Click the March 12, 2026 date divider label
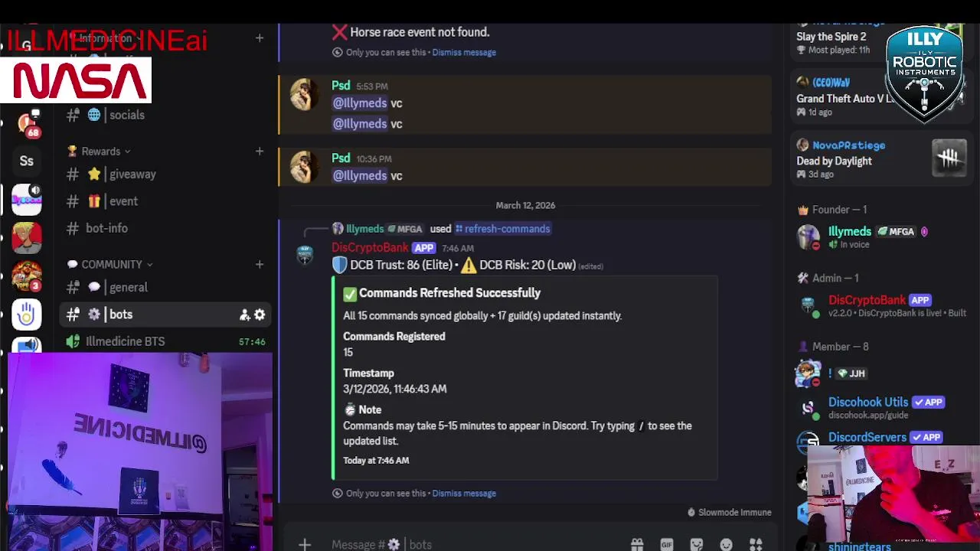 (x=525, y=205)
